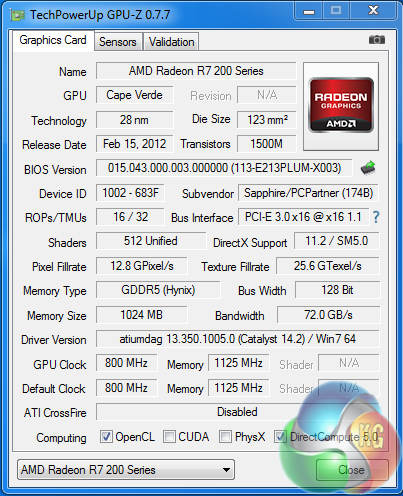Click the green Close button

click(352, 470)
